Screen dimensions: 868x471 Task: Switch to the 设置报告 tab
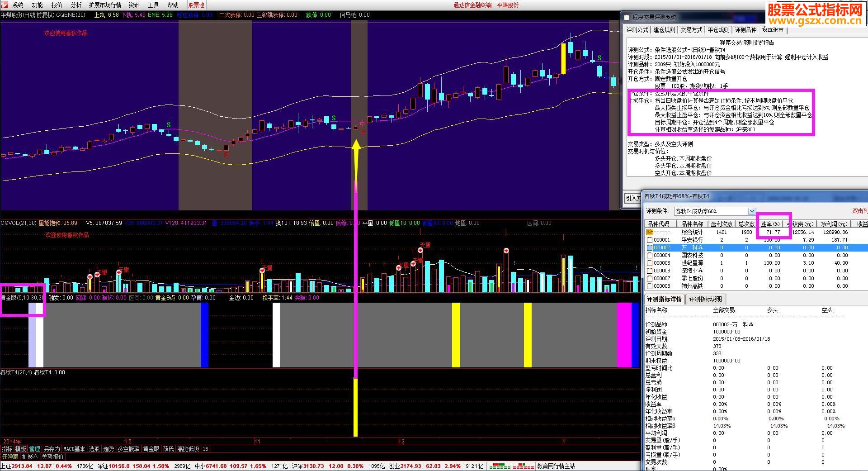(x=773, y=29)
